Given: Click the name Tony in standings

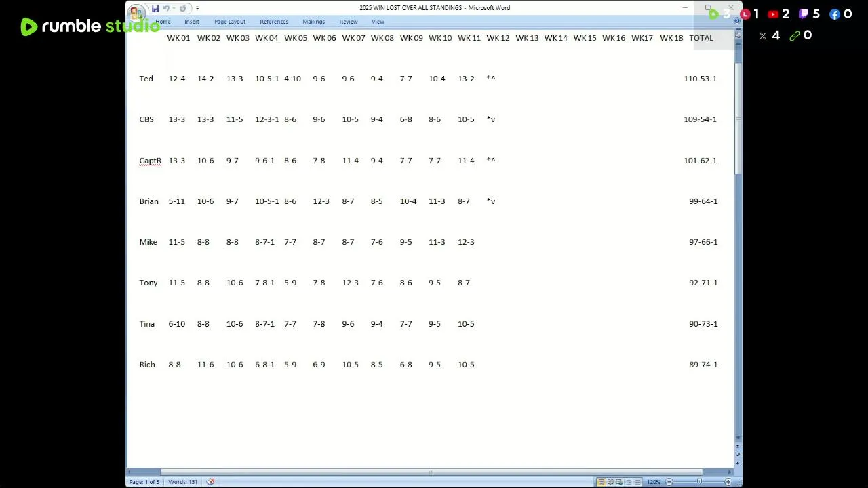Looking at the screenshot, I should pyautogui.click(x=148, y=283).
